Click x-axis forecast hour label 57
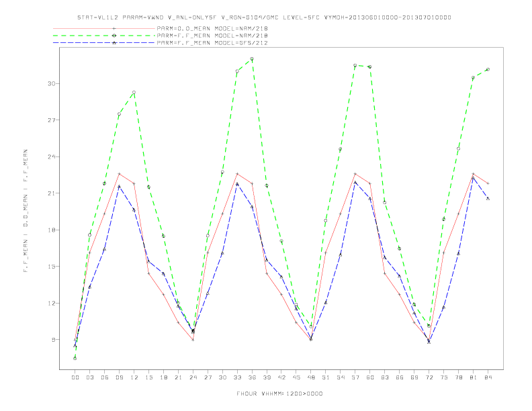532x411 pixels. click(355, 377)
